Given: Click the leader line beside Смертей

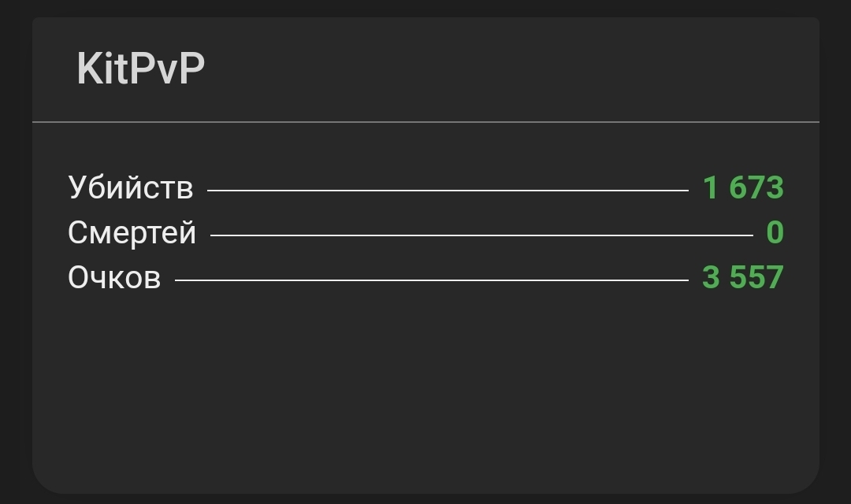Looking at the screenshot, I should coord(481,235).
